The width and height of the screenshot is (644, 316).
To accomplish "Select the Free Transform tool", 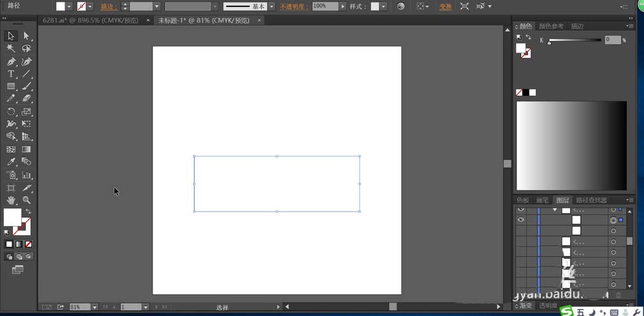I will click(26, 124).
